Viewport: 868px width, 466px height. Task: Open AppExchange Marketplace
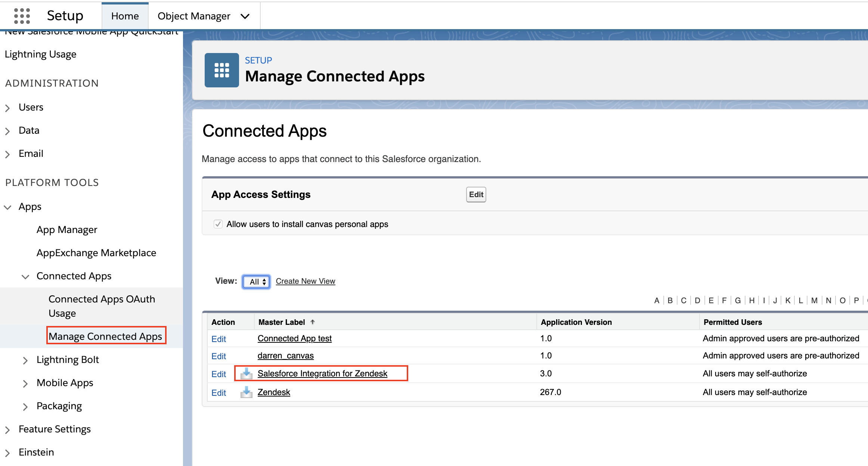(x=96, y=253)
